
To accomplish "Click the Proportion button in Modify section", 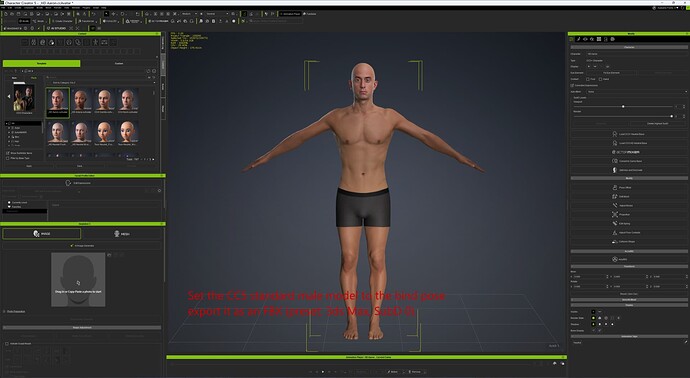I will pos(629,214).
